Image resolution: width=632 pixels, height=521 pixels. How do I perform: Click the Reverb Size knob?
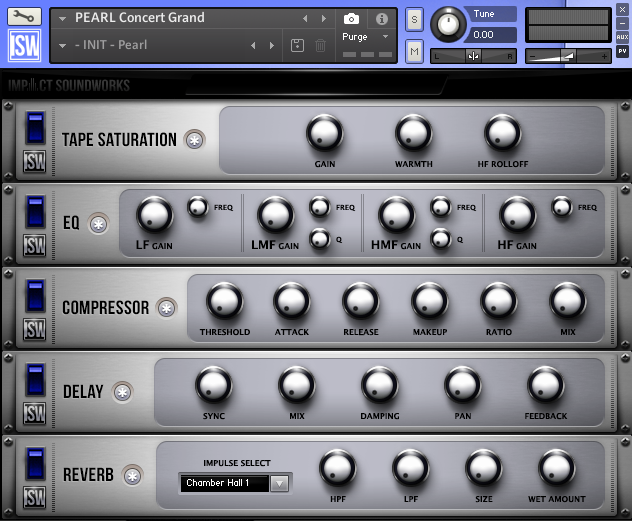coord(484,469)
